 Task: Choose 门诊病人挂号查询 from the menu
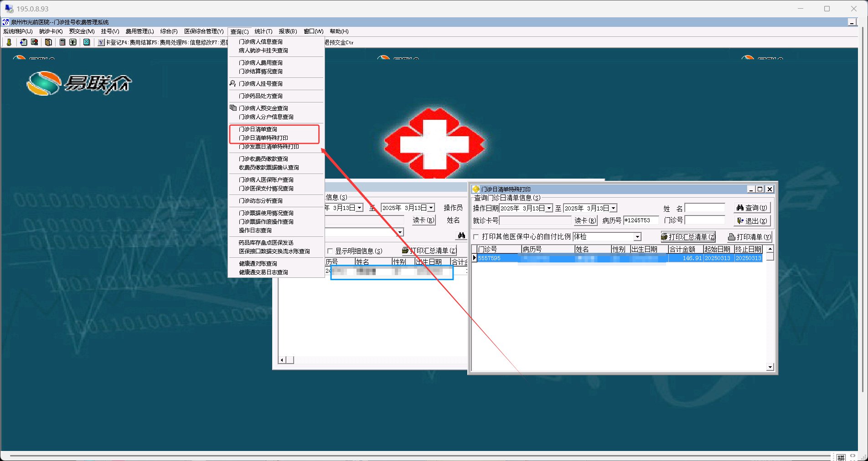261,84
